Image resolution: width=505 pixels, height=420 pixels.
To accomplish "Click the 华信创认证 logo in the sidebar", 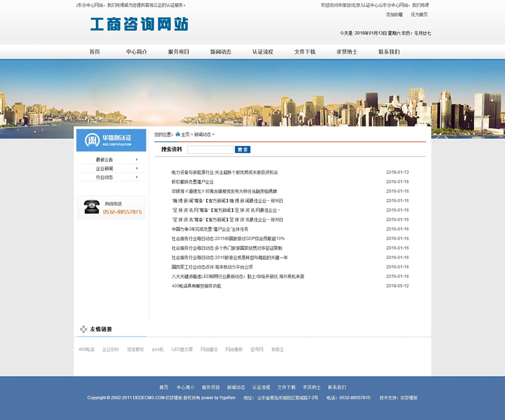I will pos(111,140).
